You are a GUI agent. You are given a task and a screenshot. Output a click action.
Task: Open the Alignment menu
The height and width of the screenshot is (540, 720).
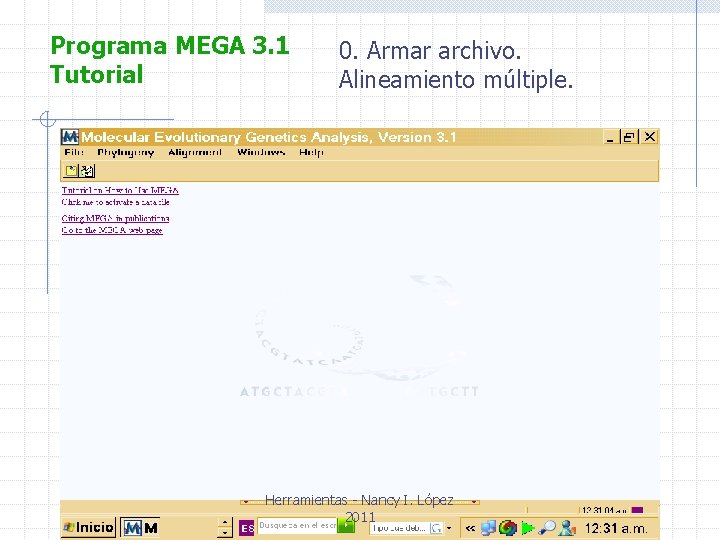[195, 152]
